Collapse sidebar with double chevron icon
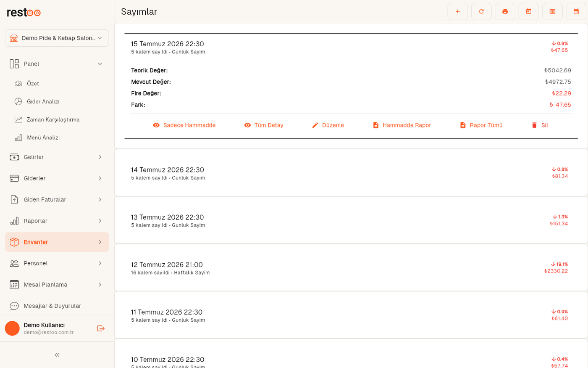Viewport: 588px width, 368px height. (57, 355)
